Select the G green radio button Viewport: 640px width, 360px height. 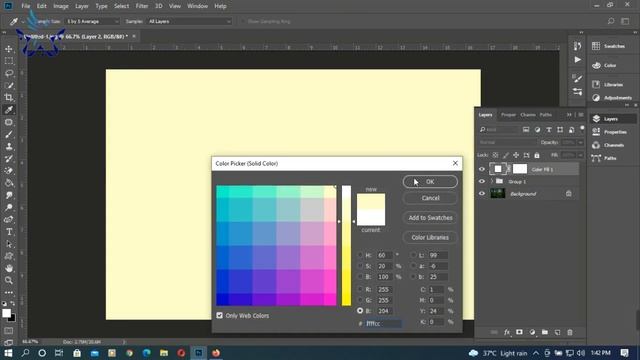(360, 300)
